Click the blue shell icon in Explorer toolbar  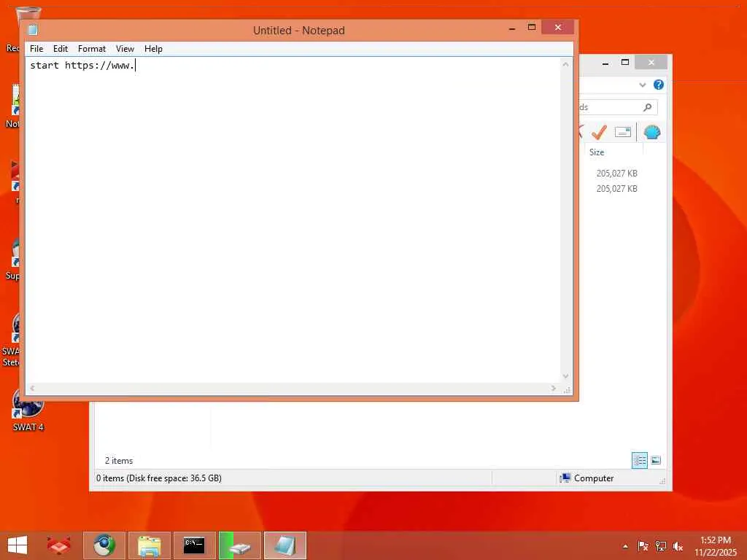[x=651, y=132]
